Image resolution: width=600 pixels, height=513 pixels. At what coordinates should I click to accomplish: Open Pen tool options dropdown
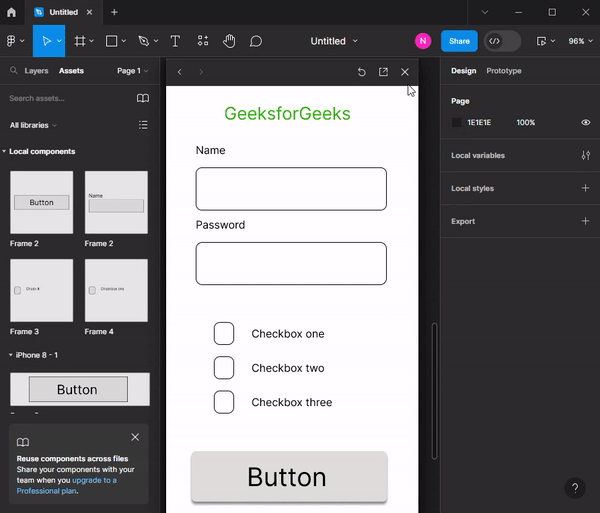point(156,41)
